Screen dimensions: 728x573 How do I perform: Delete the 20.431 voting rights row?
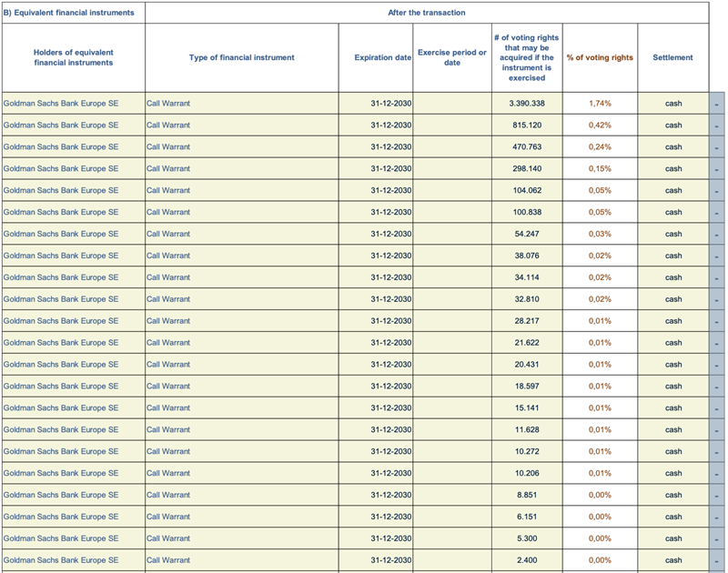[x=717, y=365]
